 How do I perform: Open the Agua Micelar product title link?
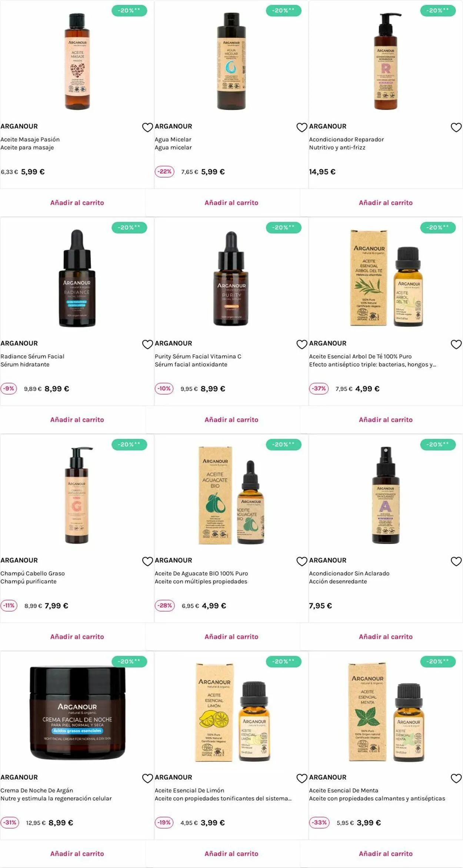[173, 139]
